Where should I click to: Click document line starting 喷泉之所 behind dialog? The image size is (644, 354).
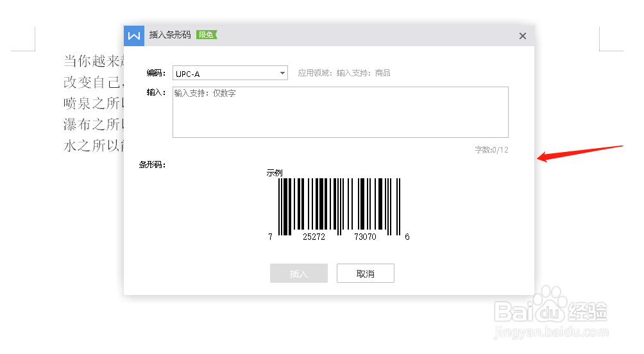pyautogui.click(x=94, y=103)
